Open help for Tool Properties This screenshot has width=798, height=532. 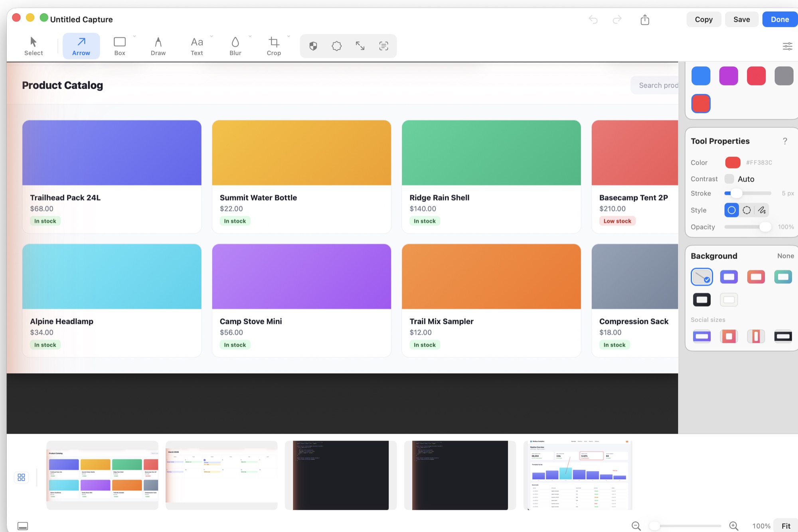(x=785, y=141)
